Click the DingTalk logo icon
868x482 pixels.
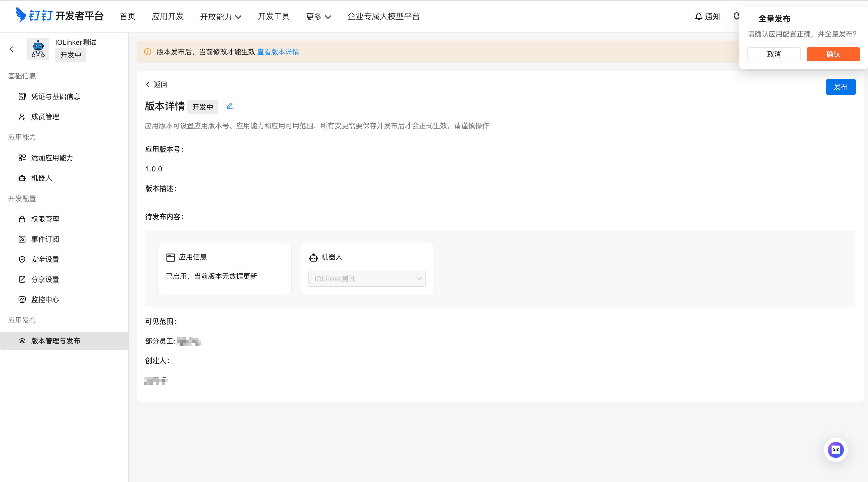pyautogui.click(x=21, y=15)
